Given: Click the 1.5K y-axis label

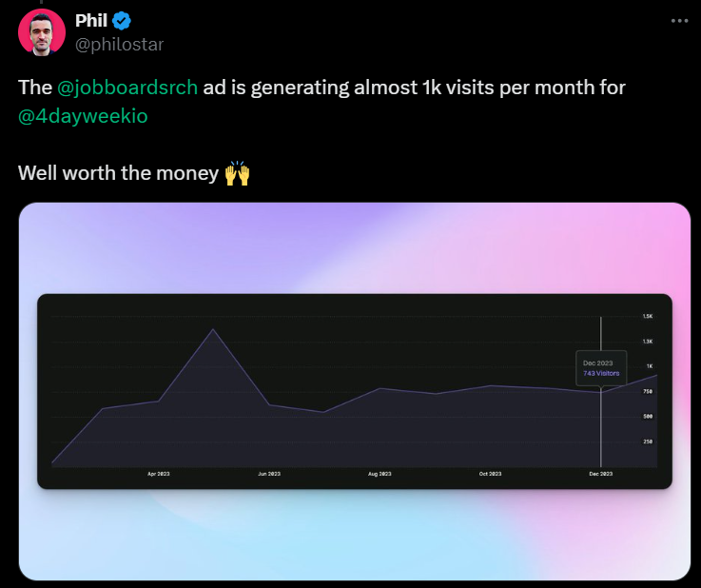Looking at the screenshot, I should (647, 316).
